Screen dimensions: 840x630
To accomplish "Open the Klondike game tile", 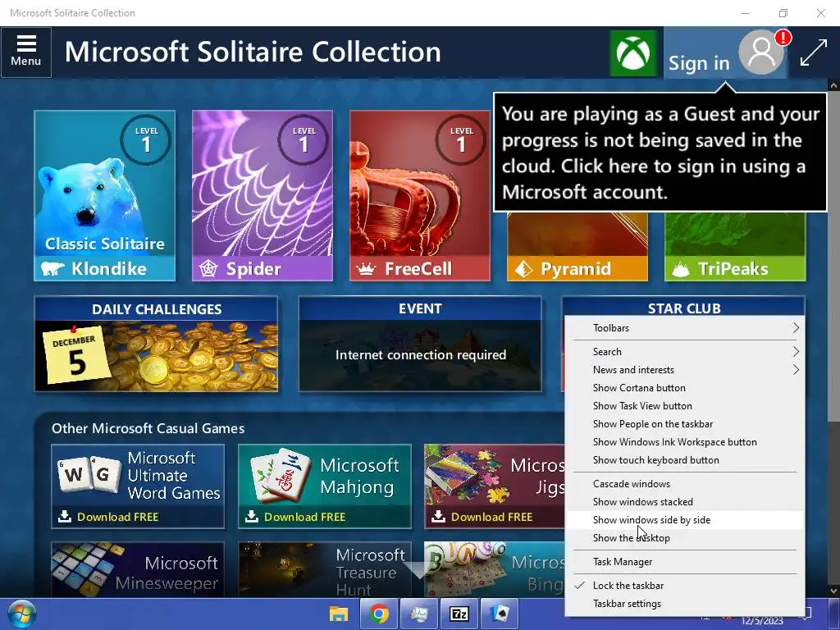I will click(x=104, y=195).
